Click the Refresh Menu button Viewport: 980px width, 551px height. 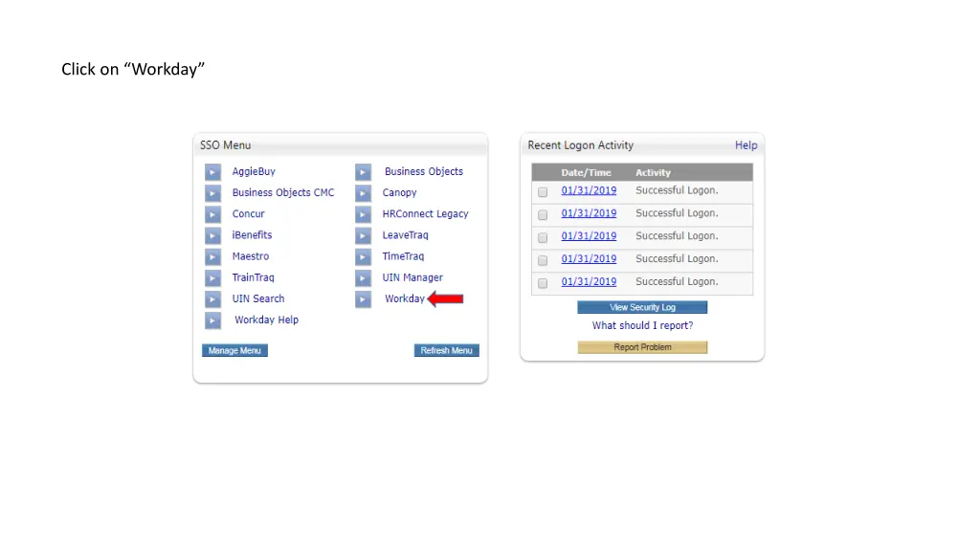pyautogui.click(x=446, y=350)
